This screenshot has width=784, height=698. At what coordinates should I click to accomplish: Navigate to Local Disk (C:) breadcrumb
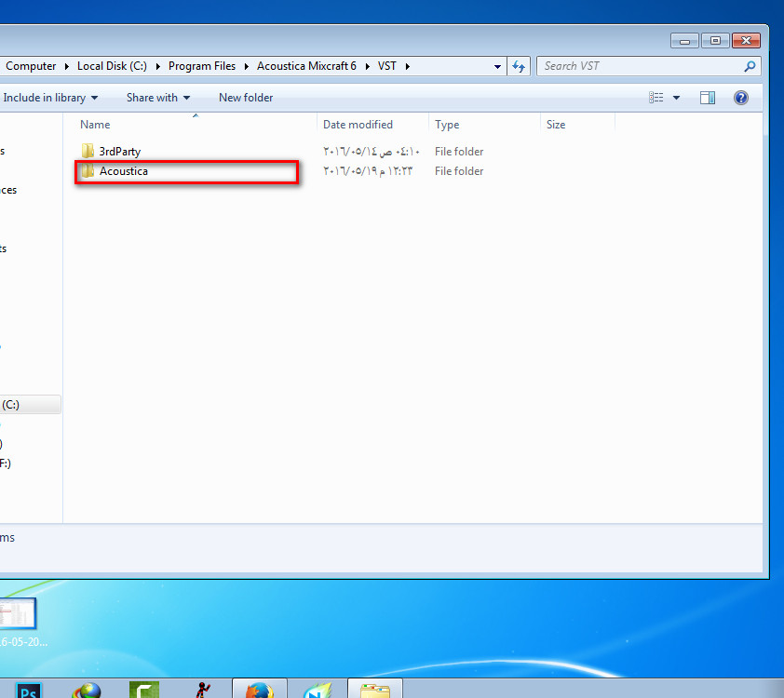(x=112, y=66)
